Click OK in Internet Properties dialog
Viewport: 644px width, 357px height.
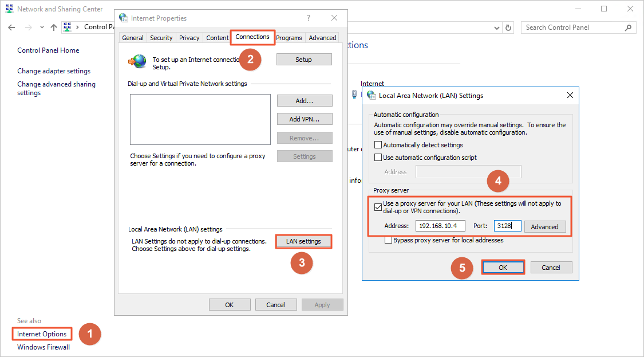click(x=230, y=305)
